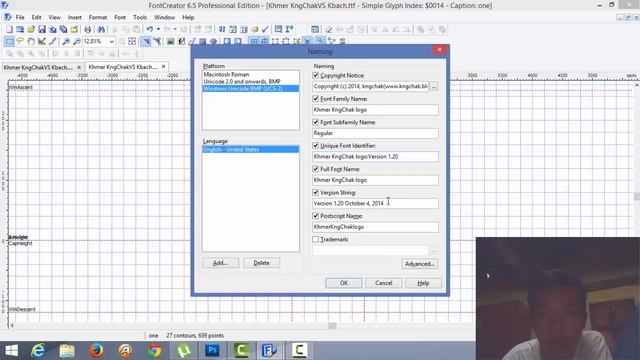Click the fit-to-window zoom icon
640x360 pixels.
(x=132, y=41)
